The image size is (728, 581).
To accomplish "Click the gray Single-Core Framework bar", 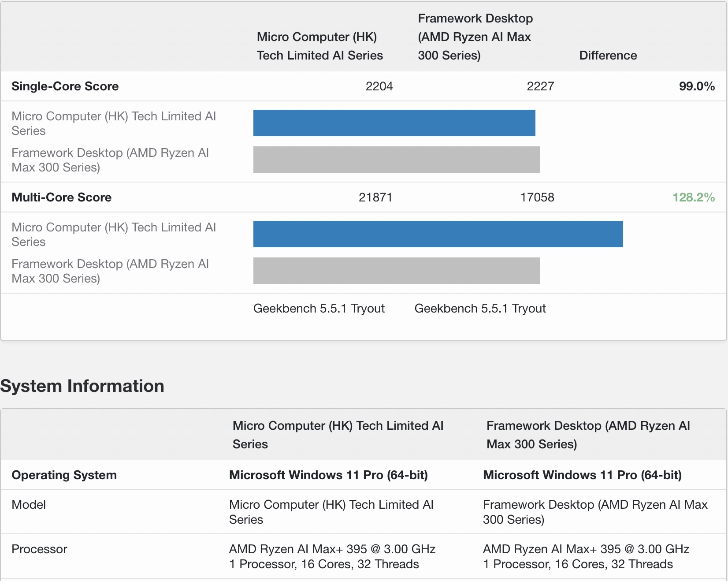I will tap(396, 160).
